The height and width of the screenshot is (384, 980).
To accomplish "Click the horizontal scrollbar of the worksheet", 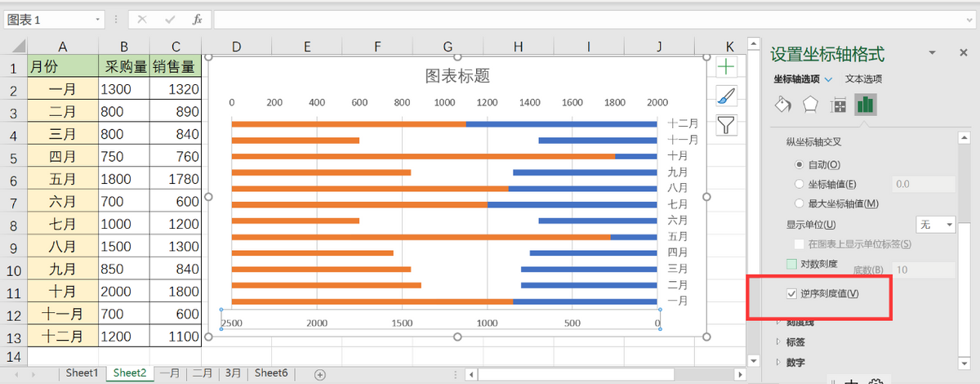I will [x=604, y=373].
